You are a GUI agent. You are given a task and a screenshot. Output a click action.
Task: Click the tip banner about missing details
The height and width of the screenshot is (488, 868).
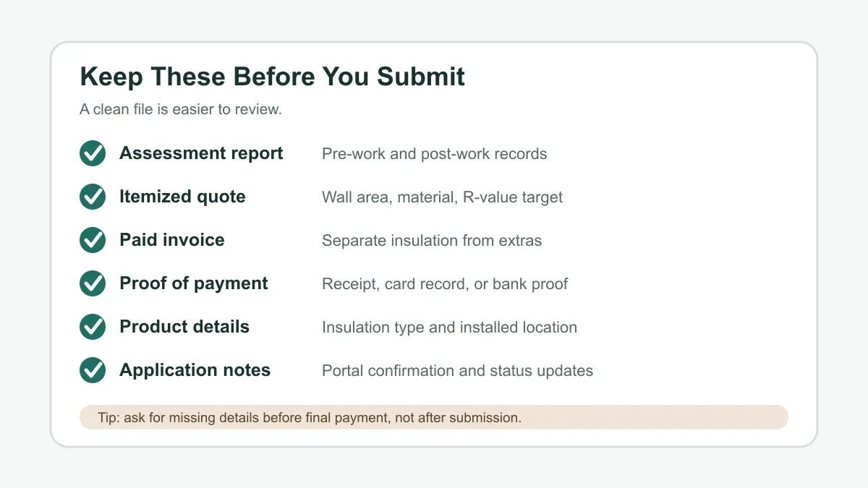click(x=434, y=417)
